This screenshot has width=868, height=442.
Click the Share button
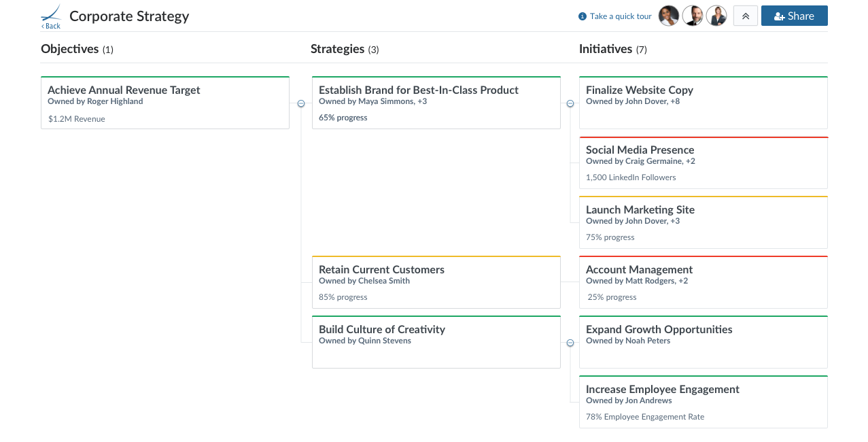click(x=795, y=16)
